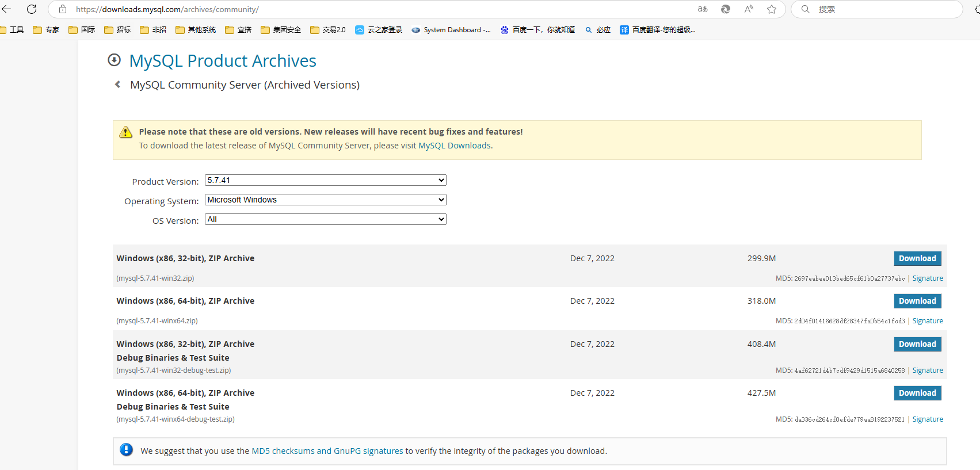Download the mysql-5.7.41-winx64.zip archive
980x470 pixels.
click(x=917, y=301)
